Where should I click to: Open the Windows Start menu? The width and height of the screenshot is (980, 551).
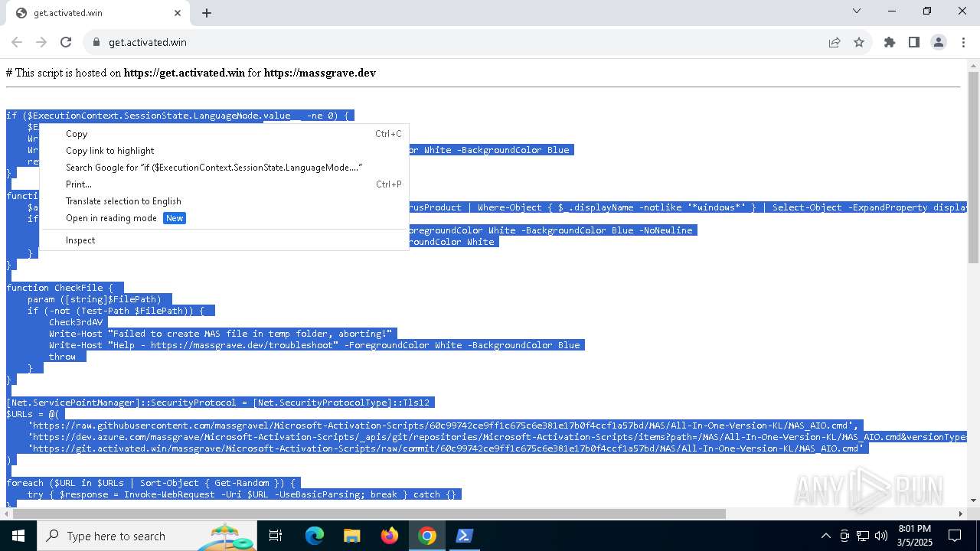coord(18,536)
